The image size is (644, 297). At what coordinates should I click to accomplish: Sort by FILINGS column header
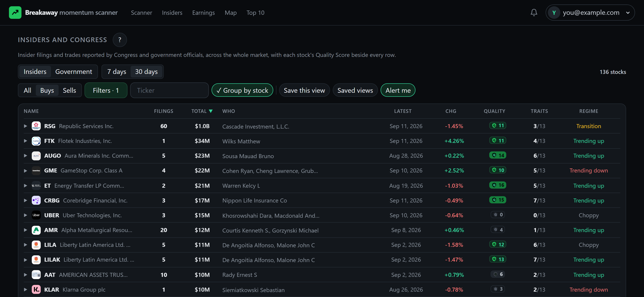pyautogui.click(x=163, y=111)
